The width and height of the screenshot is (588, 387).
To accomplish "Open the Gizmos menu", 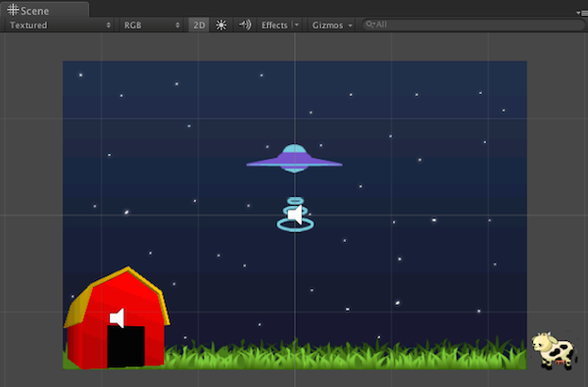I will pyautogui.click(x=331, y=25).
